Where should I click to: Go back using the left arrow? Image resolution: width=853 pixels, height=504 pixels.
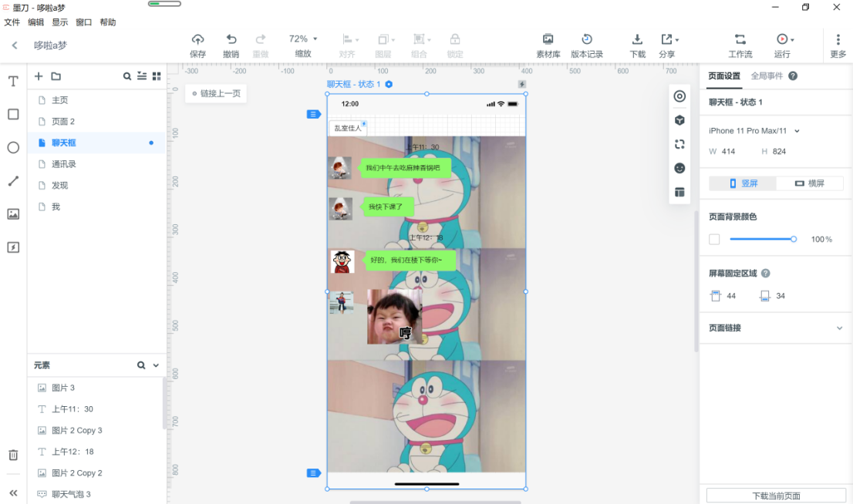[15, 45]
